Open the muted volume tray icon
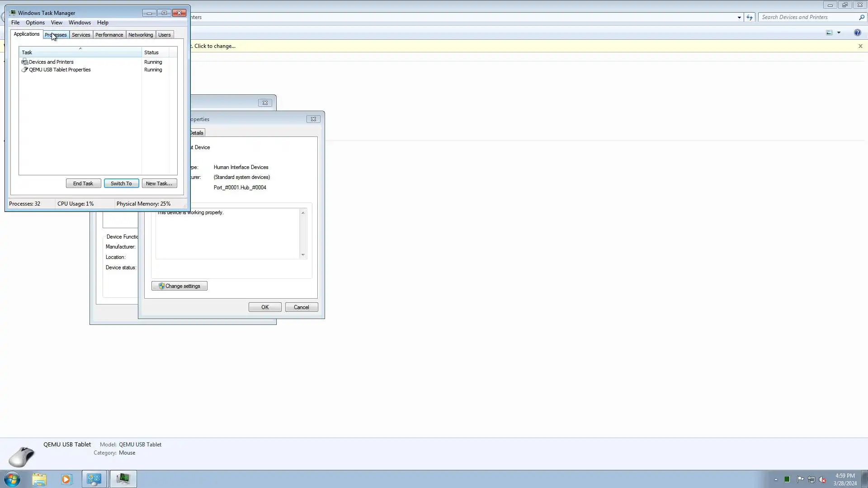The image size is (868, 488). pyautogui.click(x=822, y=479)
